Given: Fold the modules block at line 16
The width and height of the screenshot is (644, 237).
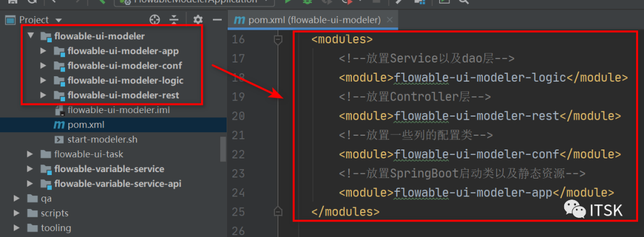Looking at the screenshot, I should coord(278,39).
